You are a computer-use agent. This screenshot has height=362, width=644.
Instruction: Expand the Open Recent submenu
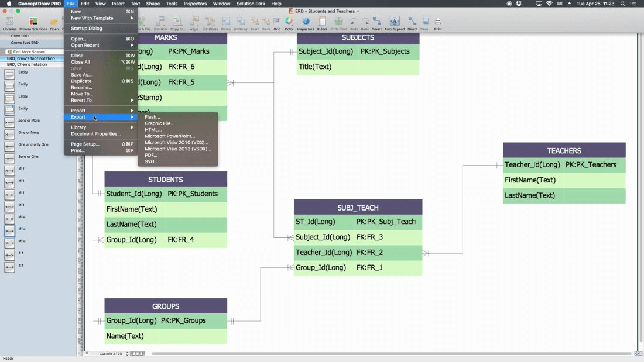pos(101,45)
